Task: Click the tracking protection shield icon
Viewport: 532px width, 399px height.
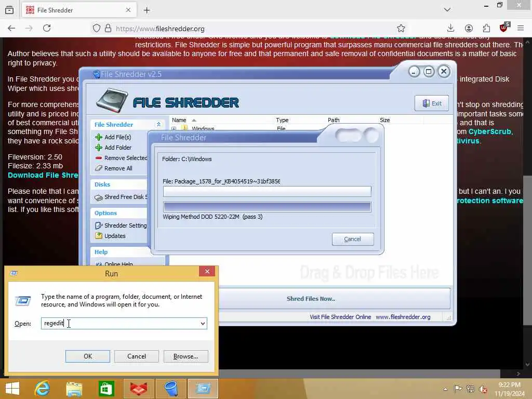Action: tap(97, 28)
